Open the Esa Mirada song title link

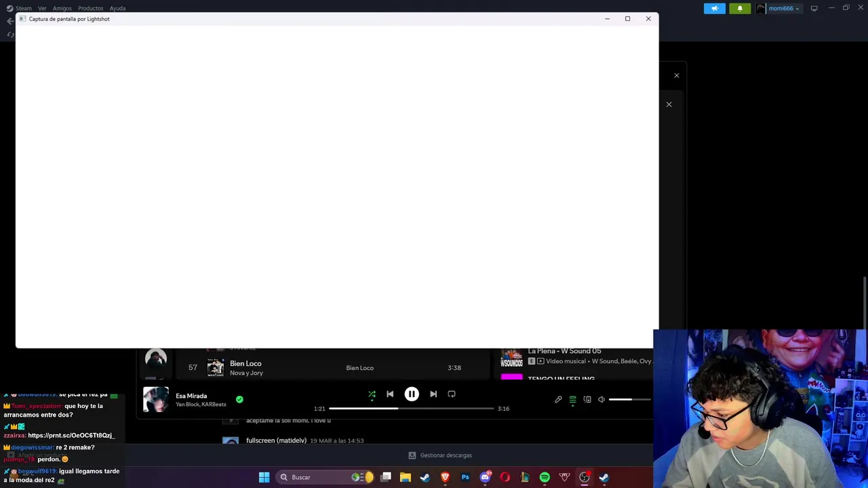[x=191, y=396]
